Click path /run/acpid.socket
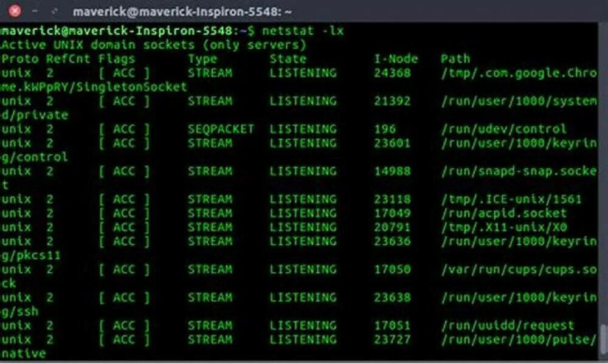Viewport: 608px width, 364px height. point(503,213)
